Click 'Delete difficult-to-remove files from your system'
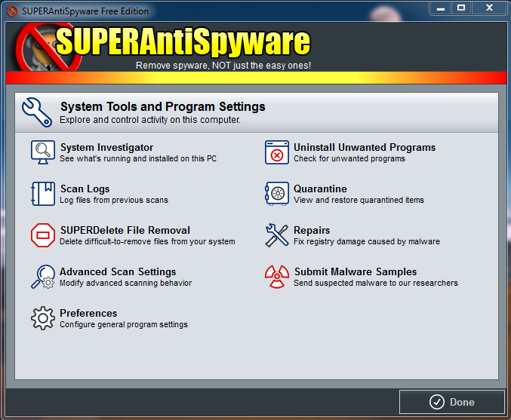Screen dimensions: 511x420 point(147,241)
